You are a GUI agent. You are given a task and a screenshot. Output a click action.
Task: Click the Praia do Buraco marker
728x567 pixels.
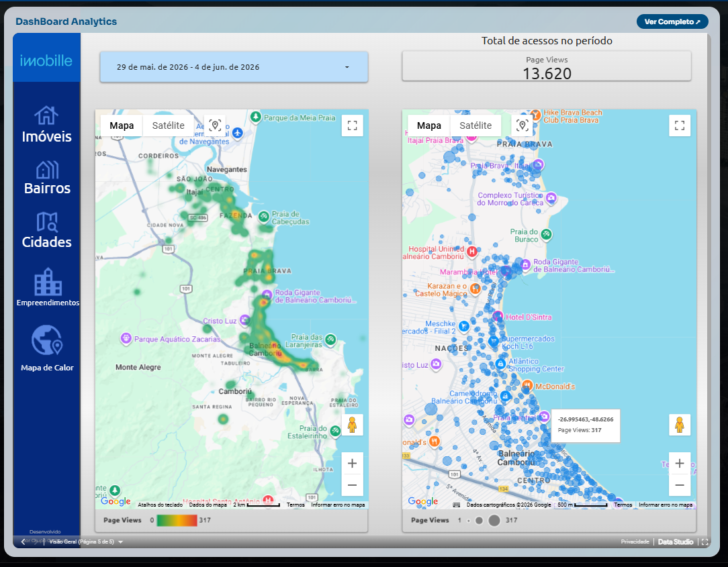tap(547, 234)
